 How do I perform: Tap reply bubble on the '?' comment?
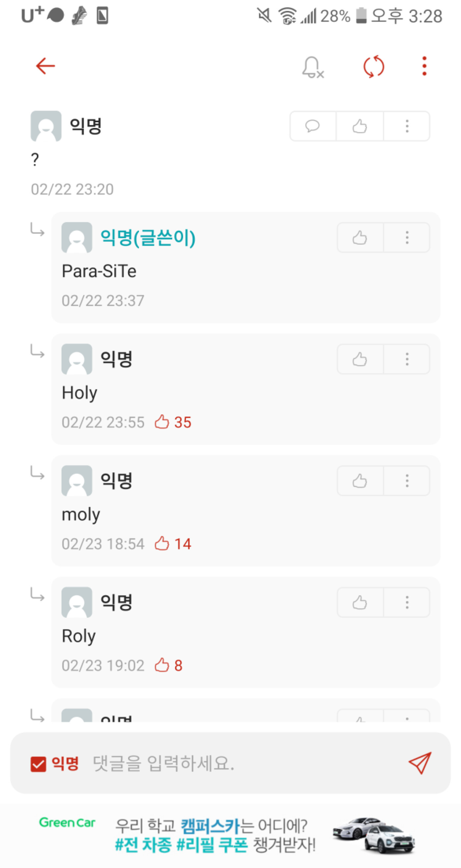(x=312, y=126)
